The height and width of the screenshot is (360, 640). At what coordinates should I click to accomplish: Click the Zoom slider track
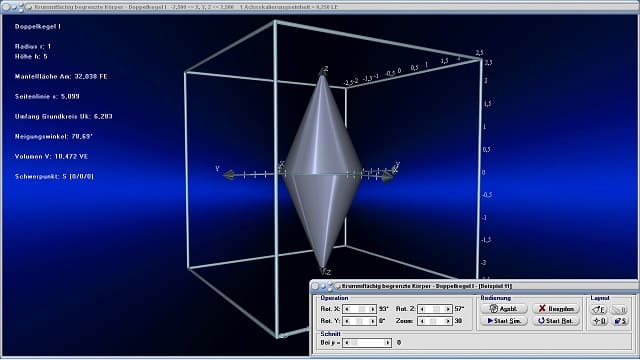(x=435, y=321)
